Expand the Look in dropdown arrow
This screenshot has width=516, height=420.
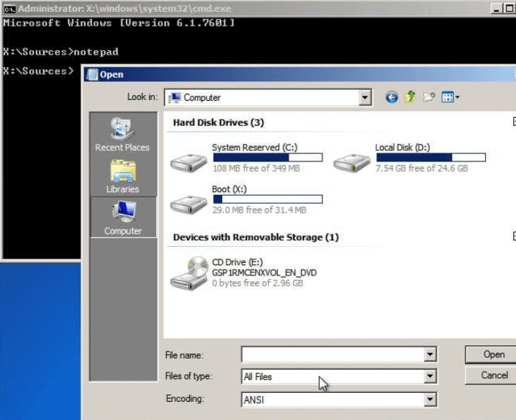365,97
